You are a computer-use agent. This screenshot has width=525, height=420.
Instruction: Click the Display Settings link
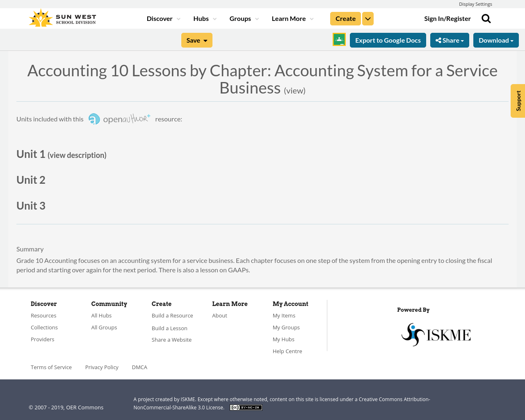click(x=475, y=4)
